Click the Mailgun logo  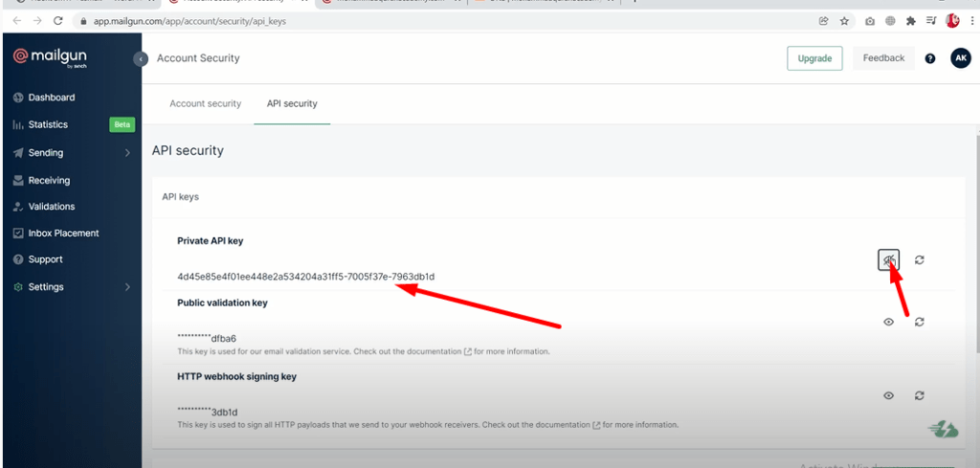(50, 56)
